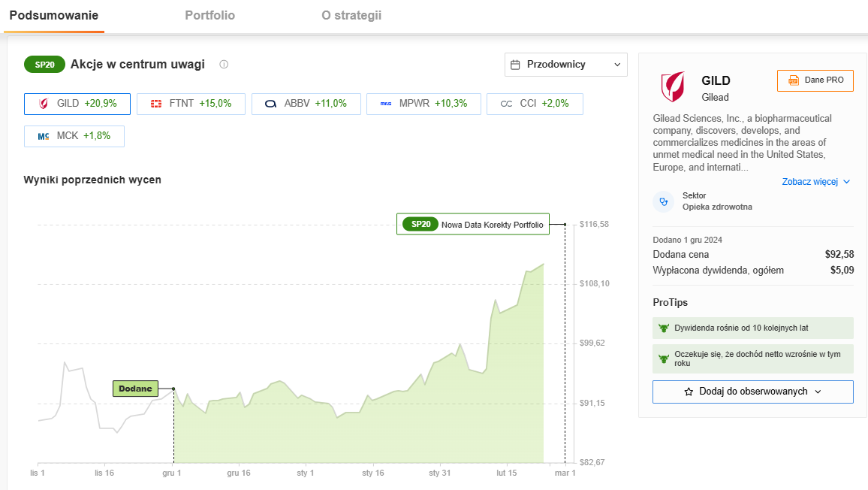Click the MPS logo in MPWR chip
This screenshot has width=868, height=490.
386,104
